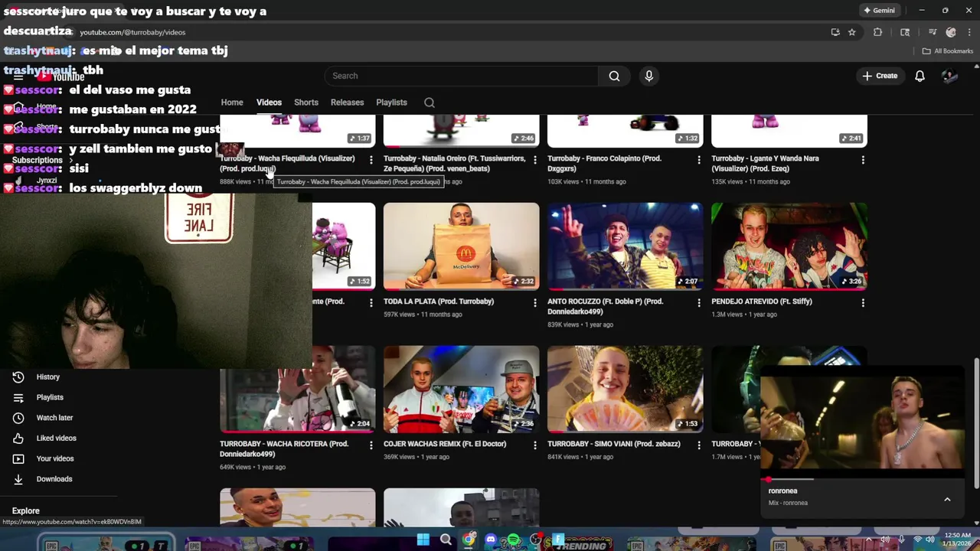Click the page vertical scrollbar thumb
980x551 pixels.
[976, 423]
